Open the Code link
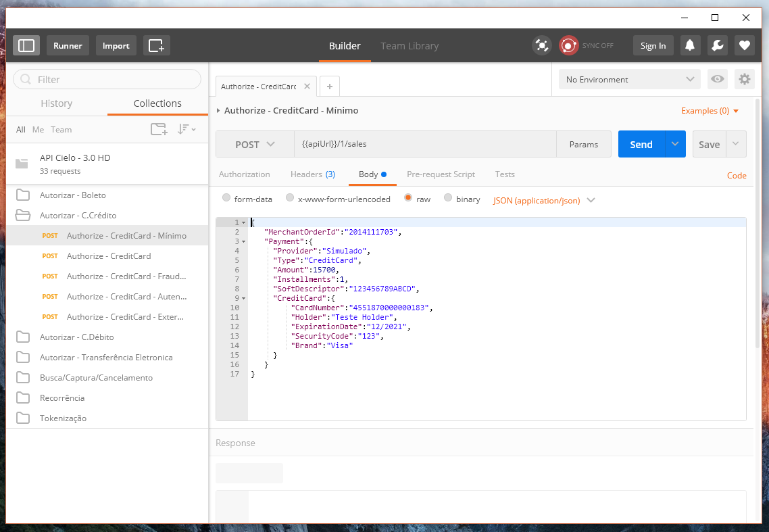Screen dimensions: 769x532 pyautogui.click(x=737, y=176)
